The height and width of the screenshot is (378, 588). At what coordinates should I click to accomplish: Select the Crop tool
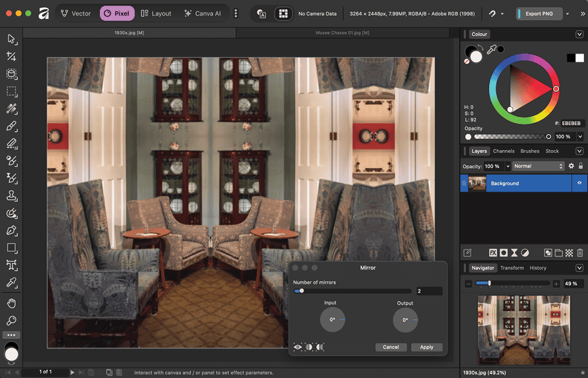(x=11, y=56)
